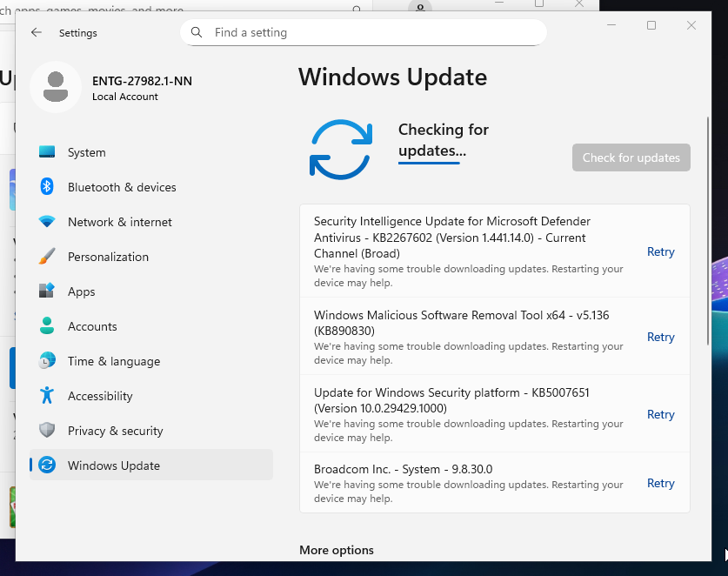
Task: Select Windows Update in sidebar
Action: 151,465
